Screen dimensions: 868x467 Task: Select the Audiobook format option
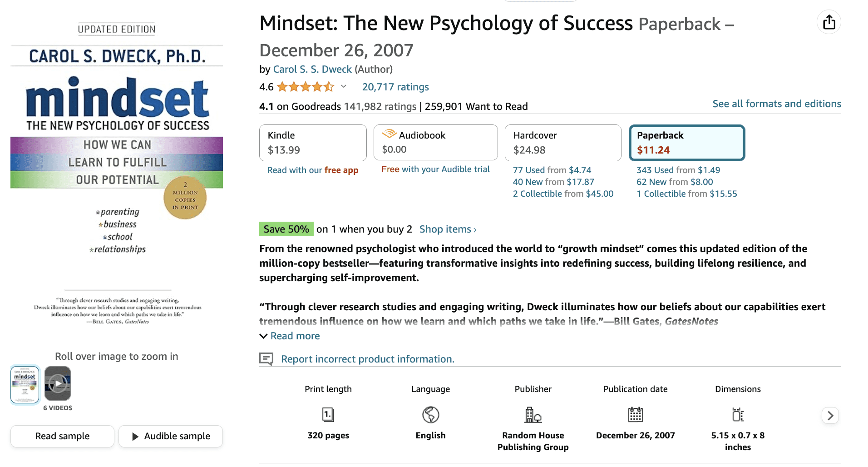coord(435,143)
